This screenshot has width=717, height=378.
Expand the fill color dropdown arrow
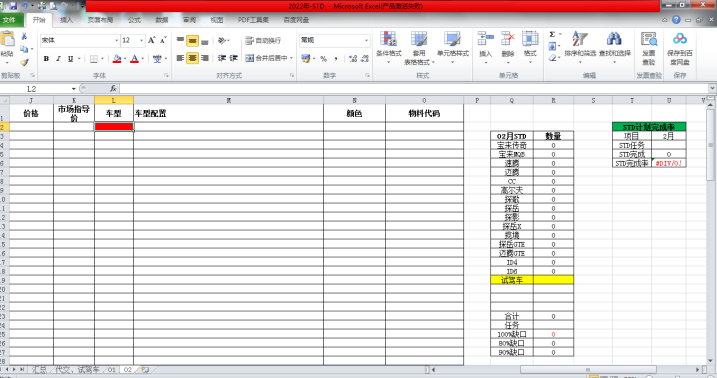[x=125, y=59]
